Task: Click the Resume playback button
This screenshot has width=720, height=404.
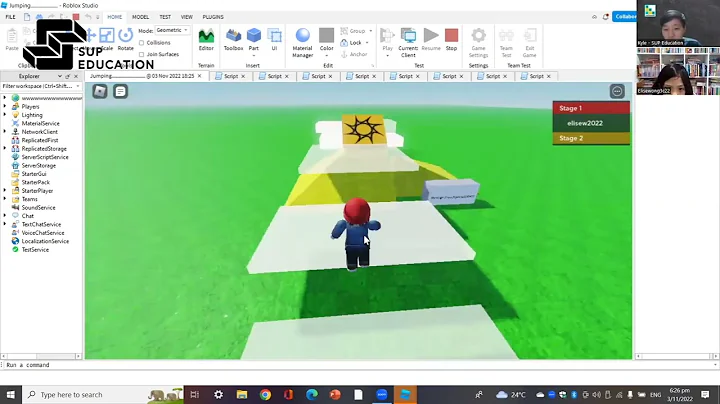Action: (431, 40)
